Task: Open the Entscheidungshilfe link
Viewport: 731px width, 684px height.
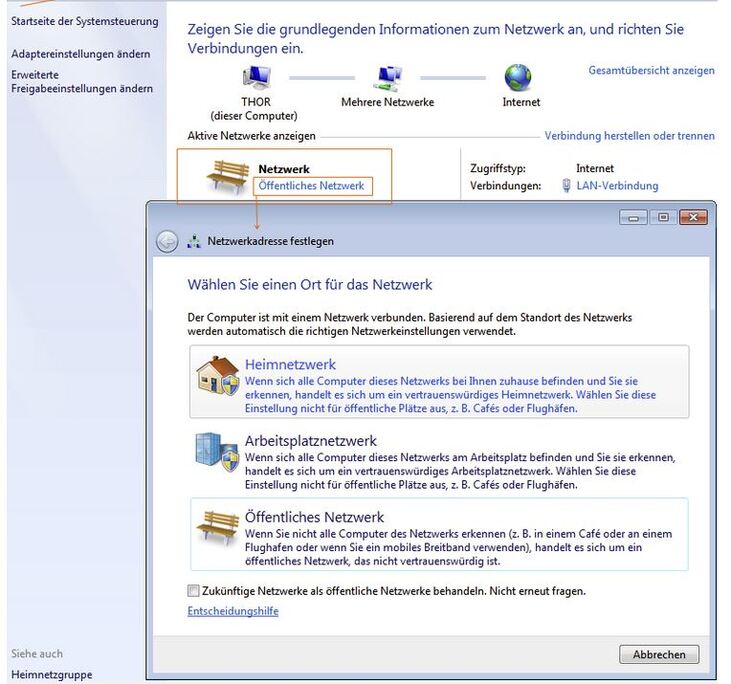Action: point(233,611)
